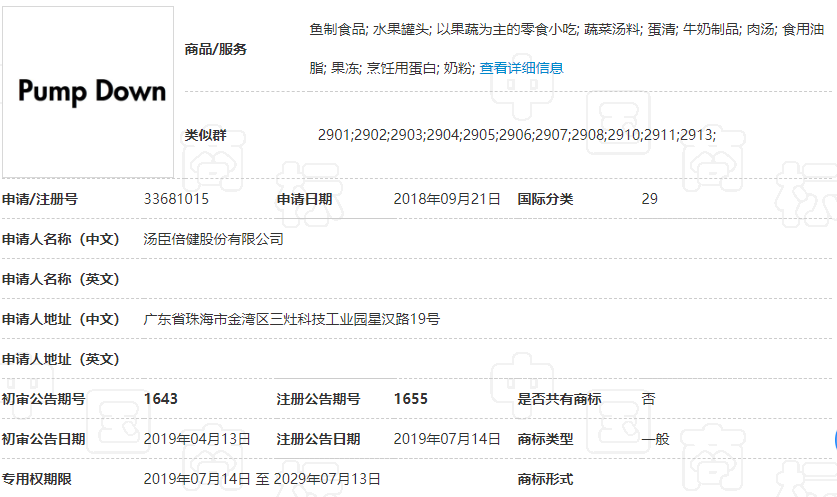The height and width of the screenshot is (497, 837).
Task: Click the preliminary announcement issue 1643
Action: (161, 399)
